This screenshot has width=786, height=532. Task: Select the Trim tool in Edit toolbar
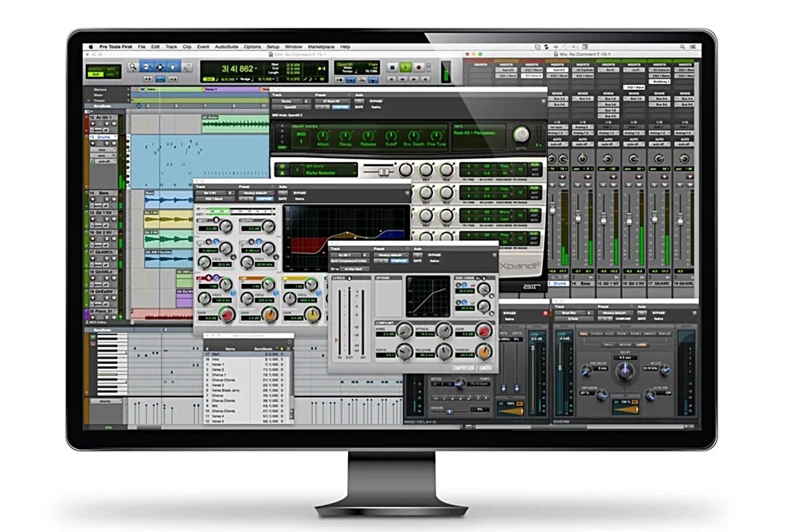tap(147, 66)
